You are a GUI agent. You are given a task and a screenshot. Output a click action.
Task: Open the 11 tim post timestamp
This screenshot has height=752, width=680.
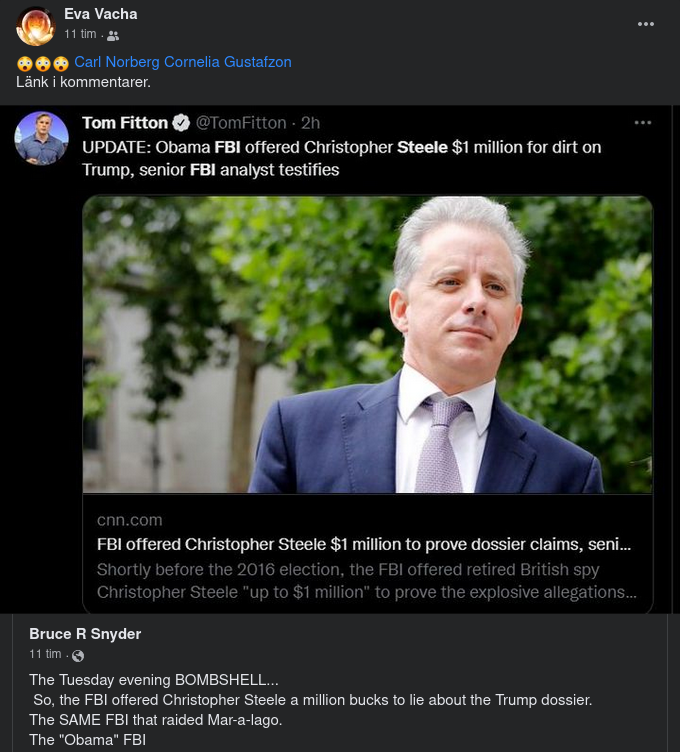pos(80,34)
